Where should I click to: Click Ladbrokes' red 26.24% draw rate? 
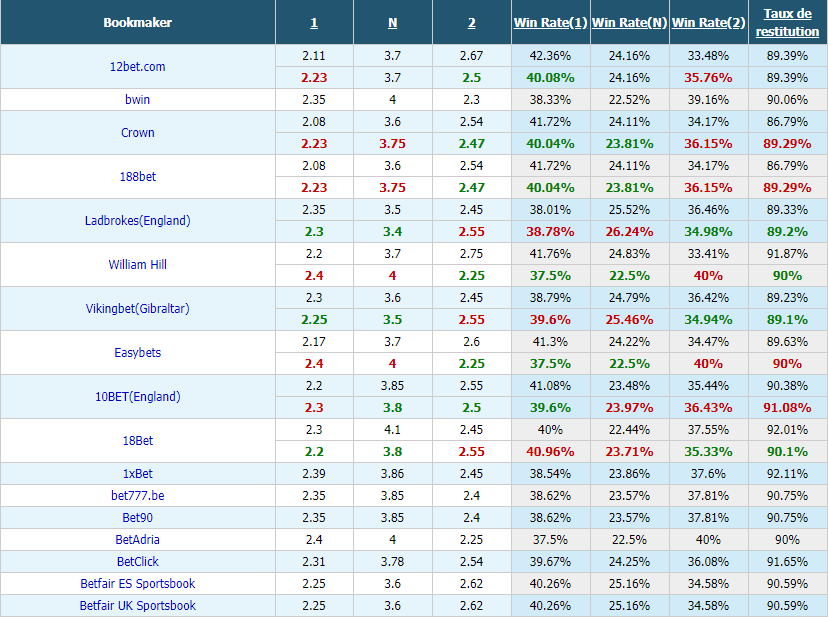629,231
